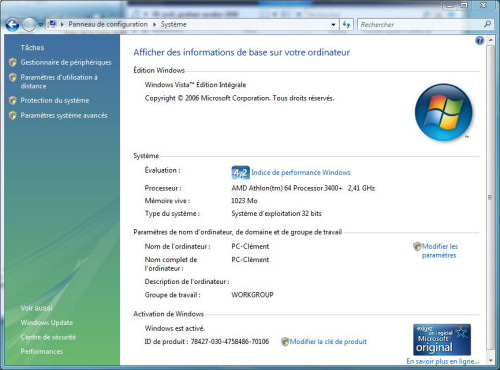Open Paramètres d'utilisation à distance
500x370 pixels.
pos(59,82)
